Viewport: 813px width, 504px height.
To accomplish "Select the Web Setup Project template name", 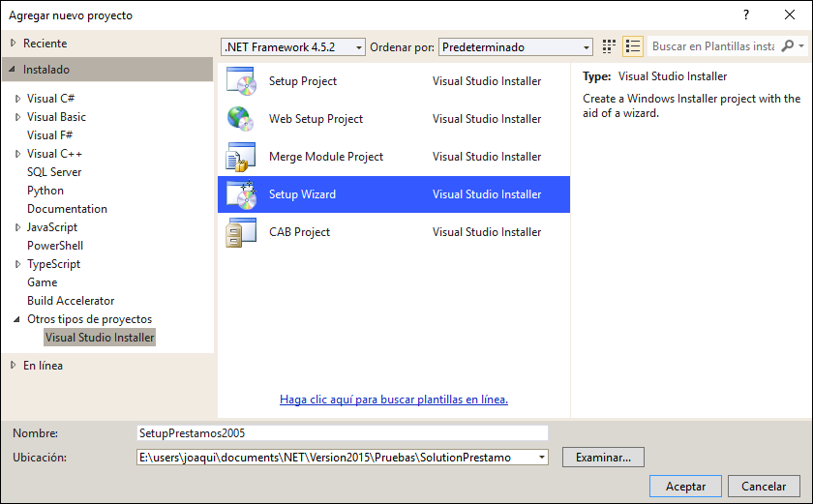I will [x=316, y=119].
